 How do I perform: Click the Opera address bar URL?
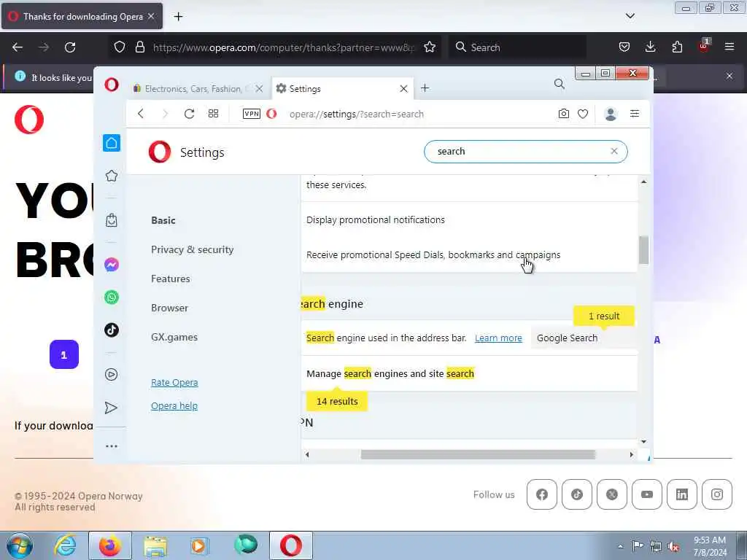(356, 114)
